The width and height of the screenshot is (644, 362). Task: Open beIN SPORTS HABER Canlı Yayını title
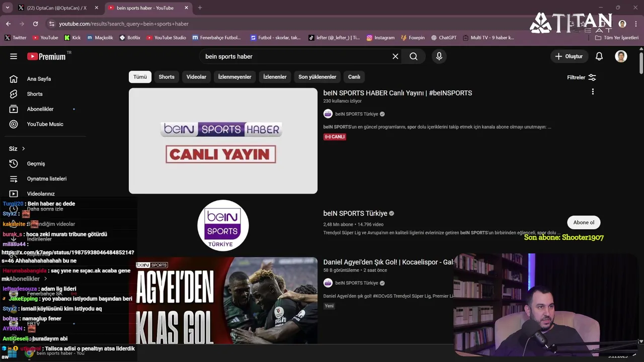[397, 93]
